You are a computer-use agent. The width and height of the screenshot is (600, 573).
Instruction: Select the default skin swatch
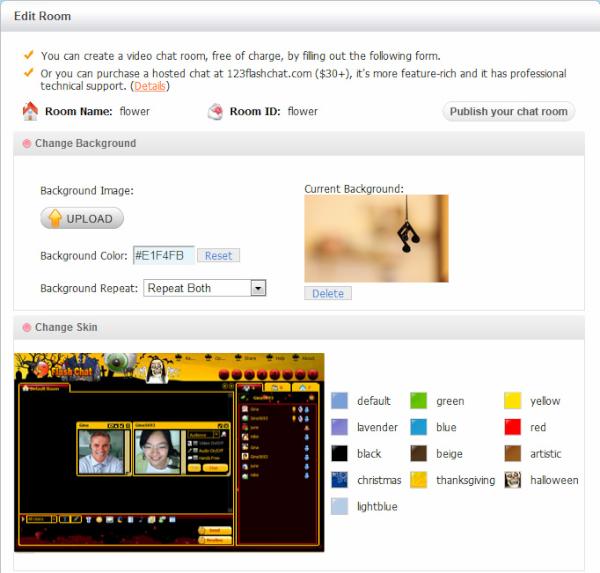click(339, 401)
